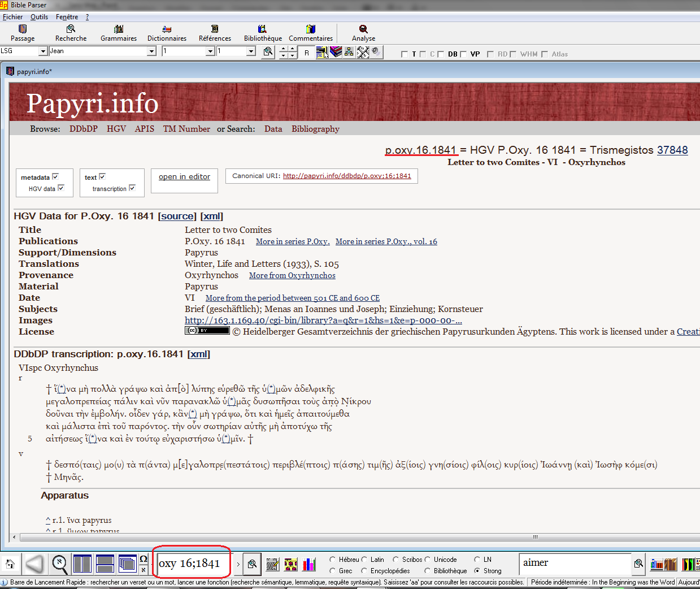This screenshot has height=589, width=700.
Task: Enable the DB checkbox in toolbar
Action: click(441, 54)
